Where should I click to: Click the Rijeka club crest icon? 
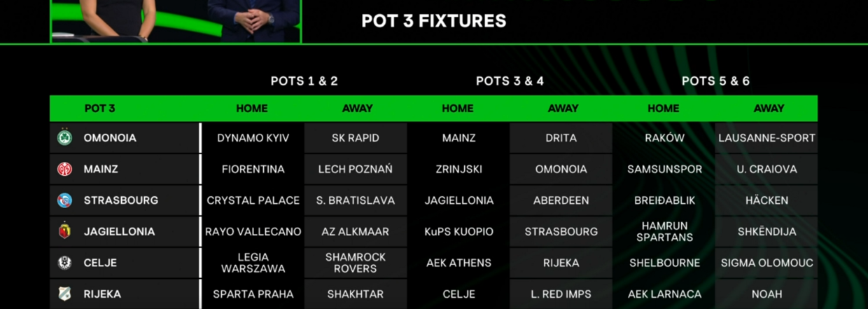64,294
